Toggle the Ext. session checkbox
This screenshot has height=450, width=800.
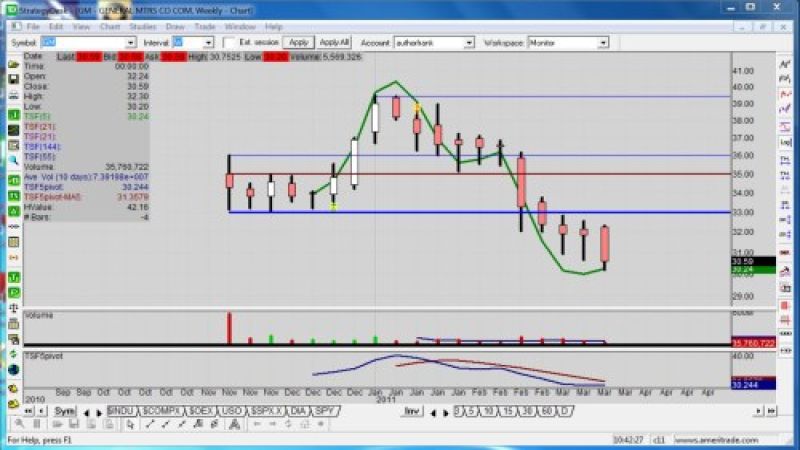point(229,43)
